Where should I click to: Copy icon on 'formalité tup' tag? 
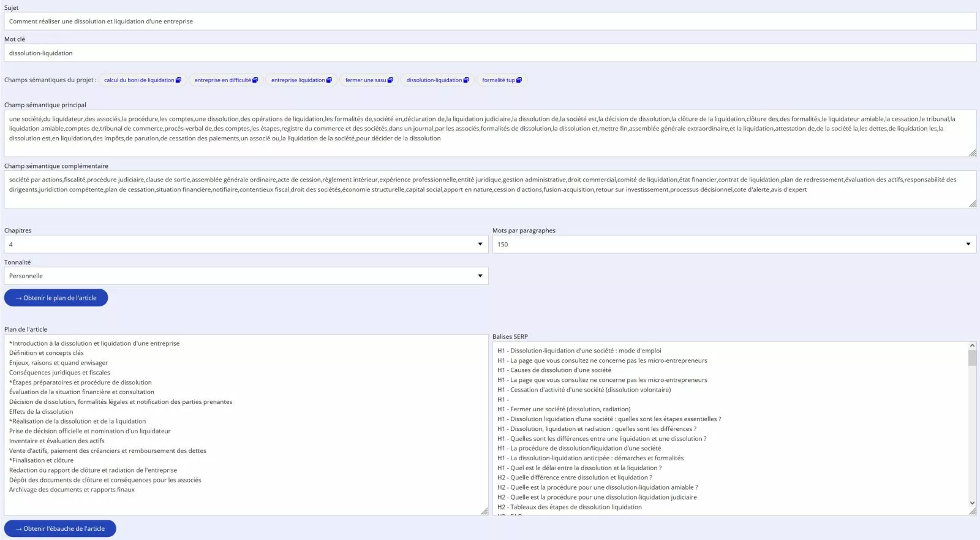519,80
